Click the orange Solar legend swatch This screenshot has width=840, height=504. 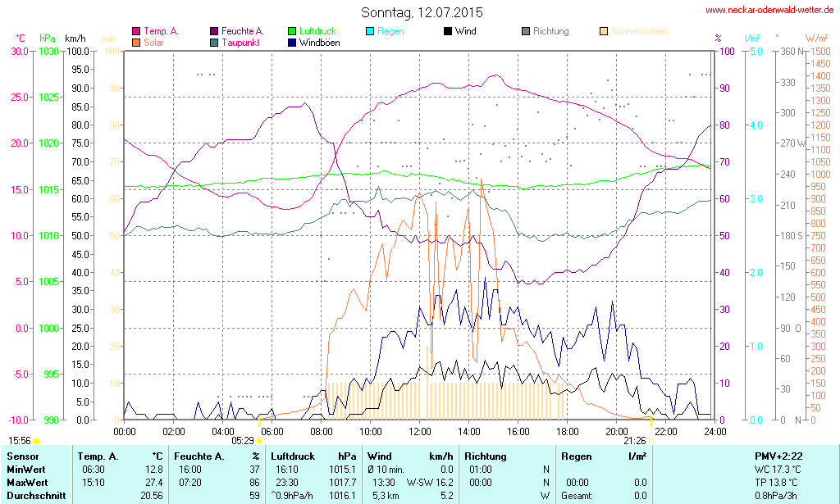tap(136, 43)
